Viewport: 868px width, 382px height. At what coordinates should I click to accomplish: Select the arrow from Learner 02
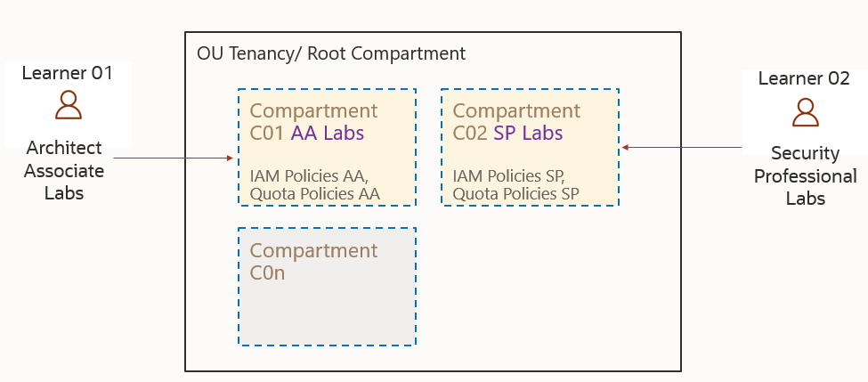pyautogui.click(x=682, y=147)
